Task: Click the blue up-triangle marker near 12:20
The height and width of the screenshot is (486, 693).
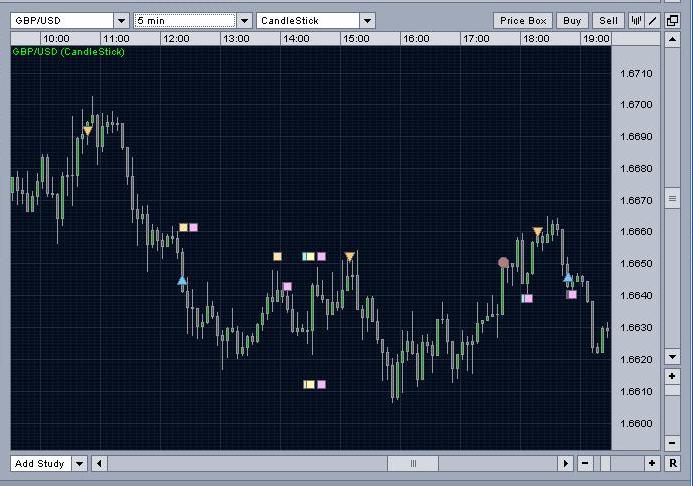Action: coord(182,280)
